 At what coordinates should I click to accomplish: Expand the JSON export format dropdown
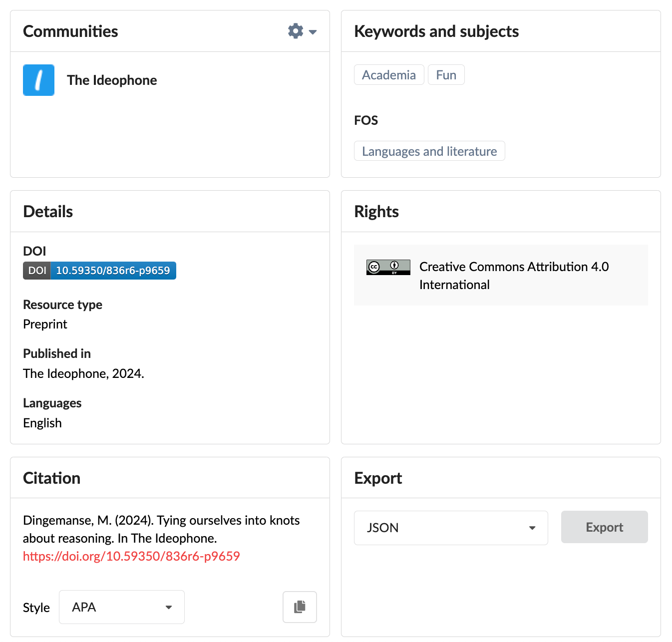[x=450, y=528]
